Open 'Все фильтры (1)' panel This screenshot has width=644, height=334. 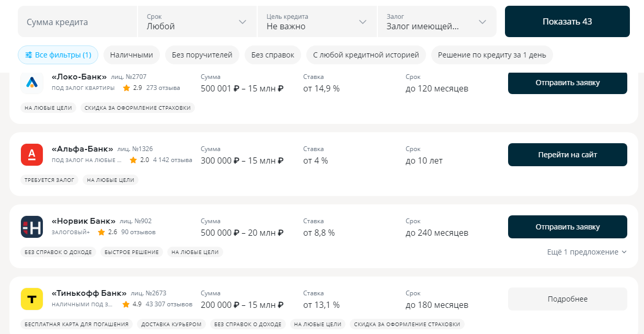coord(58,55)
